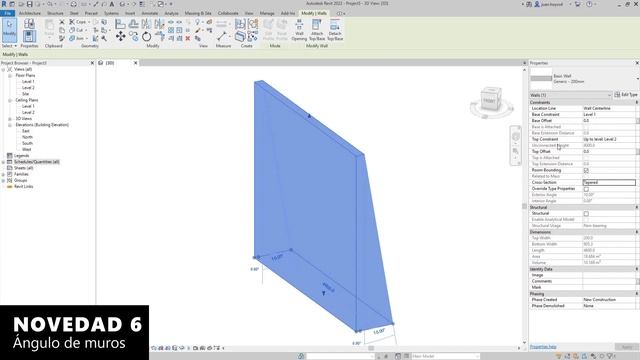
Task: Select Level 1 under Floor Plans
Action: click(28, 82)
